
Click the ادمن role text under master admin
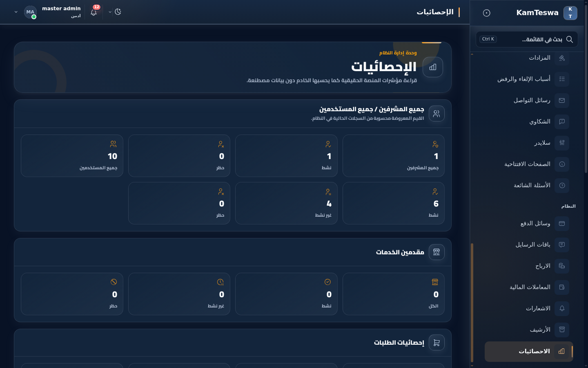[76, 16]
